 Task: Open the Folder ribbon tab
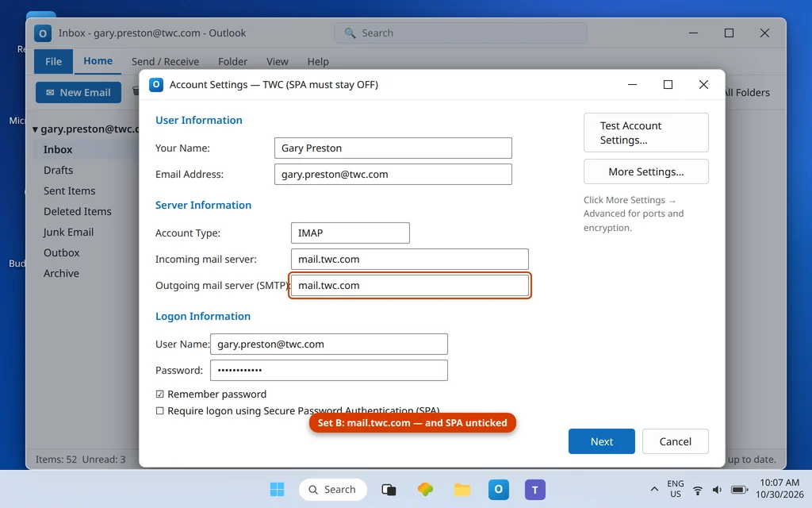[x=232, y=62]
